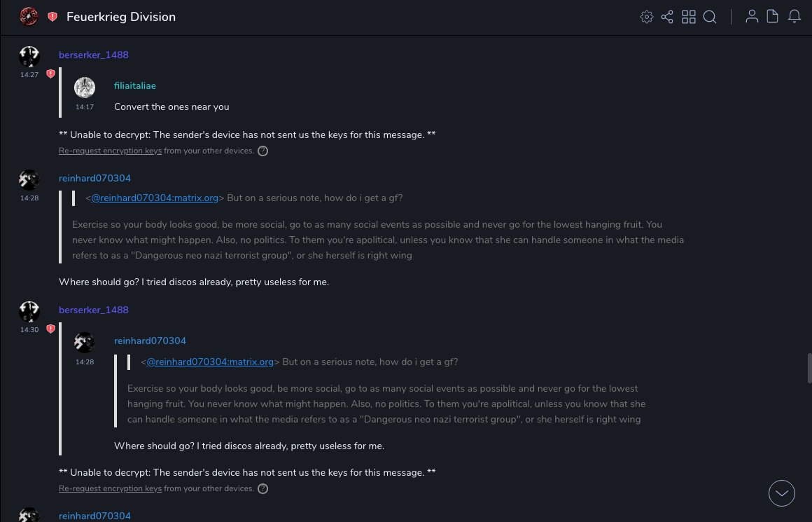The height and width of the screenshot is (522, 812).
Task: Open the room members list icon
Action: 752,17
